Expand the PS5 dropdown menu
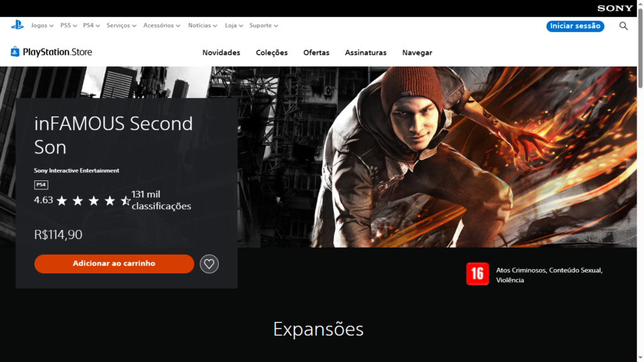Screen dimensions: 644x362 point(69,25)
